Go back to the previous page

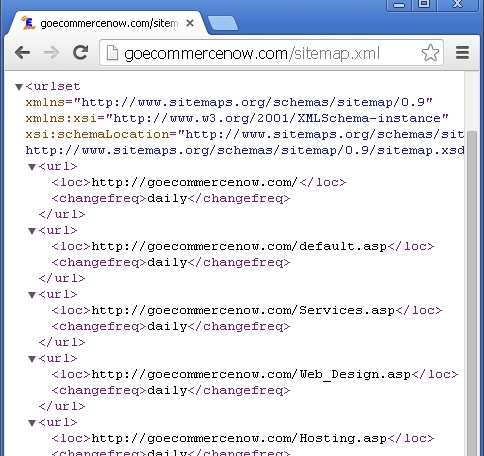coord(23,53)
